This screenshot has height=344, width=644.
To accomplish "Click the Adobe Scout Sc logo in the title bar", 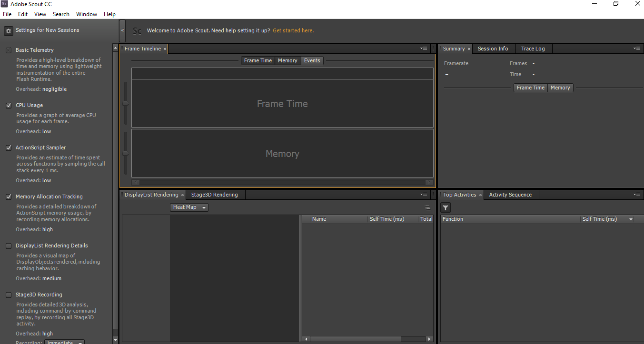I will click(4, 4).
